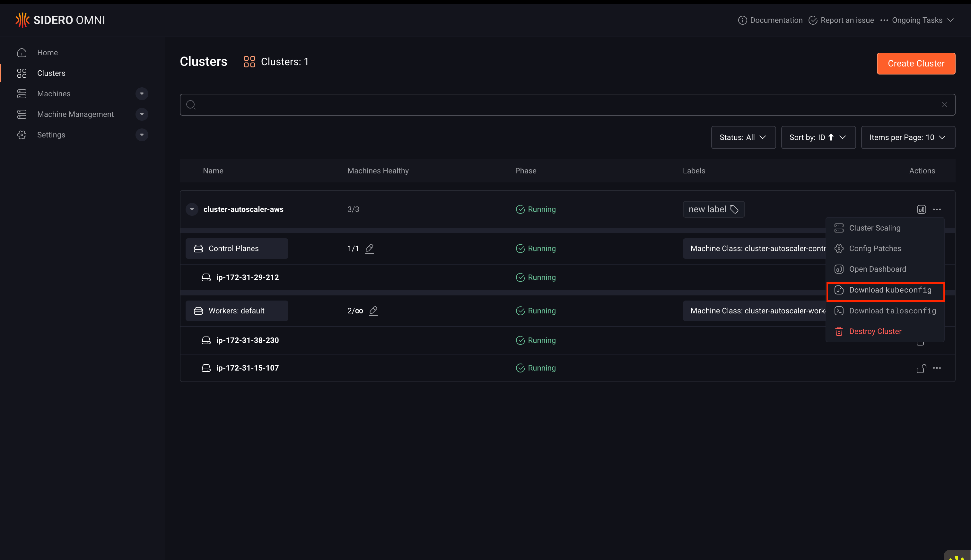Viewport: 971px width, 560px height.
Task: Click the Phase column header
Action: coord(526,171)
